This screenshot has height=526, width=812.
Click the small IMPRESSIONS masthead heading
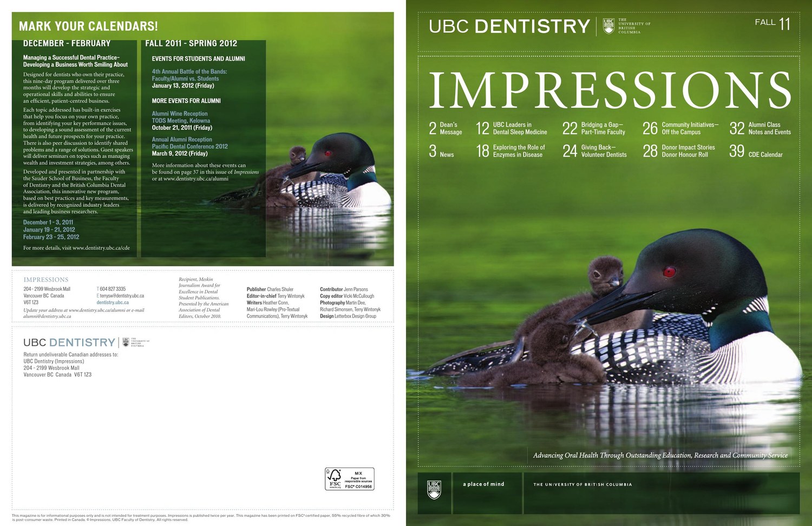[x=46, y=280]
